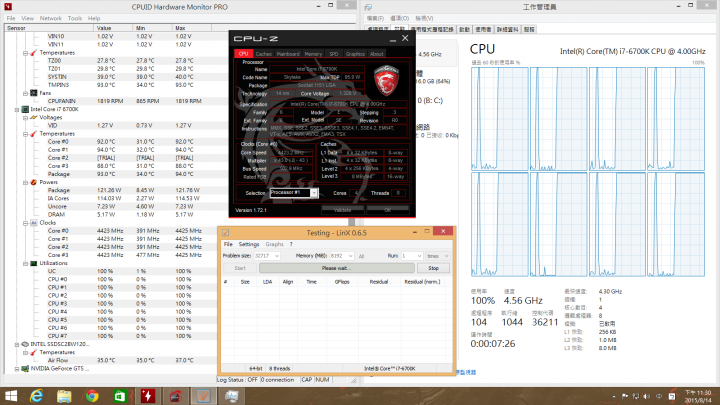Switch to the Graphics tab in CPU-Z

pyautogui.click(x=355, y=54)
